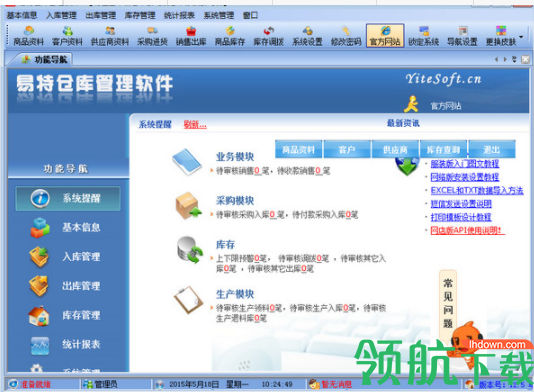Open the 生产模块 heading
534x392 pixels.
(235, 294)
